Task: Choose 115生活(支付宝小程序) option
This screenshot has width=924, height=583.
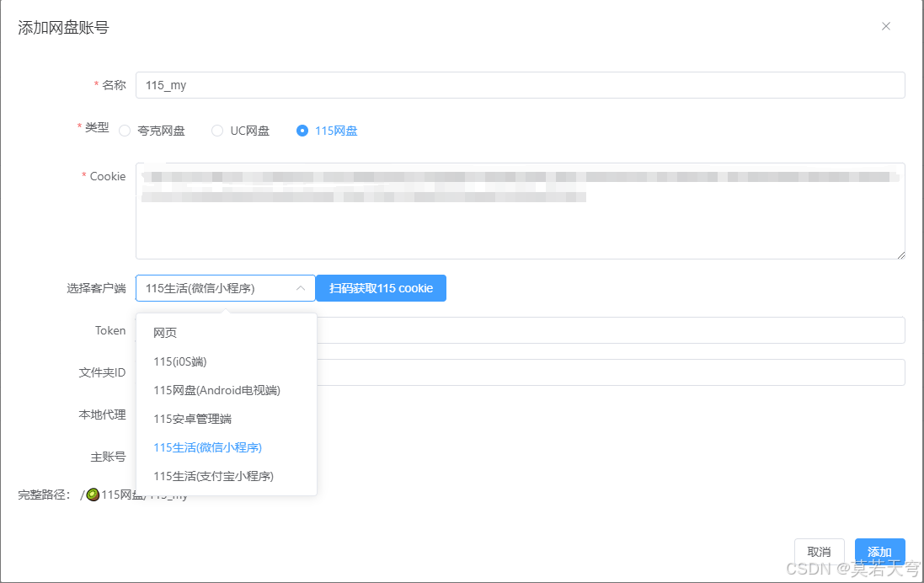Action: pyautogui.click(x=227, y=476)
